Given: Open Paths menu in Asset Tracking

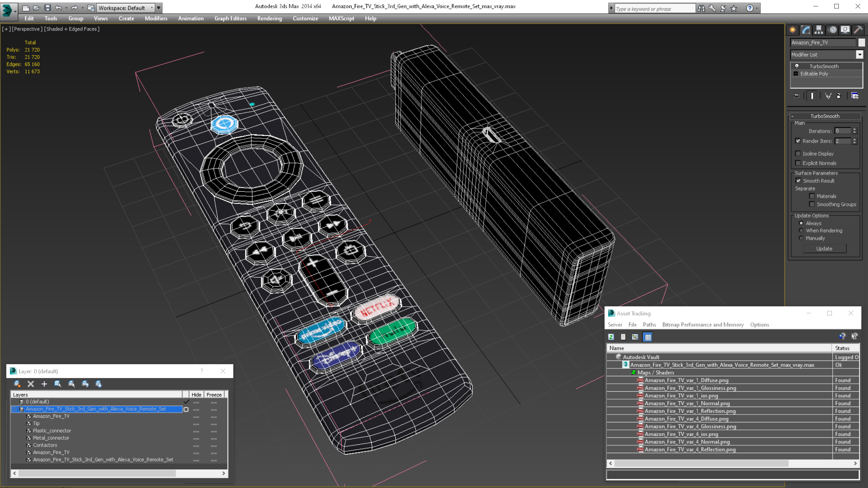Looking at the screenshot, I should pos(649,325).
